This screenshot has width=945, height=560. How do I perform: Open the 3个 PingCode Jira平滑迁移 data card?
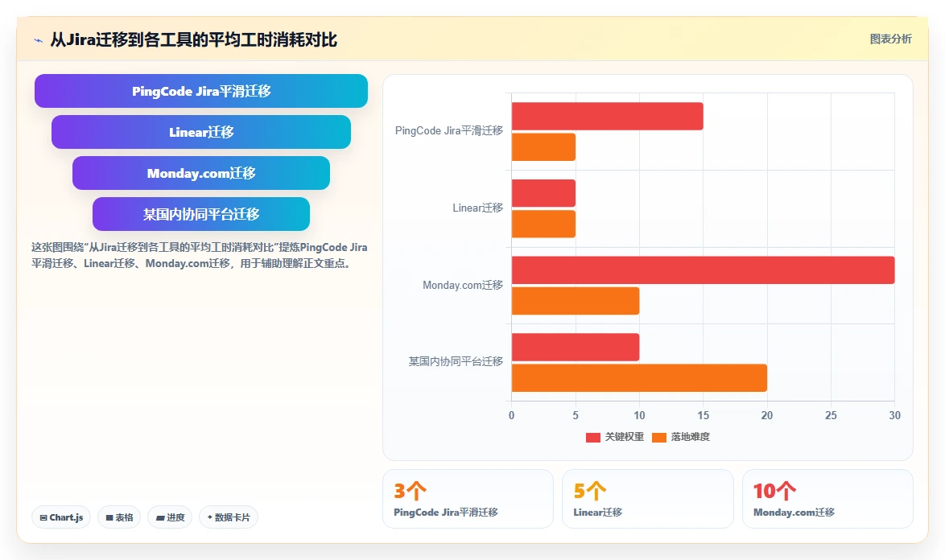pos(468,499)
